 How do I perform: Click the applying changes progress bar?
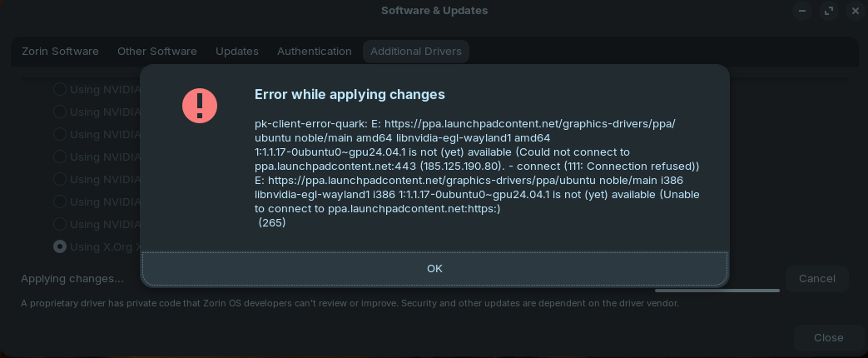point(717,291)
